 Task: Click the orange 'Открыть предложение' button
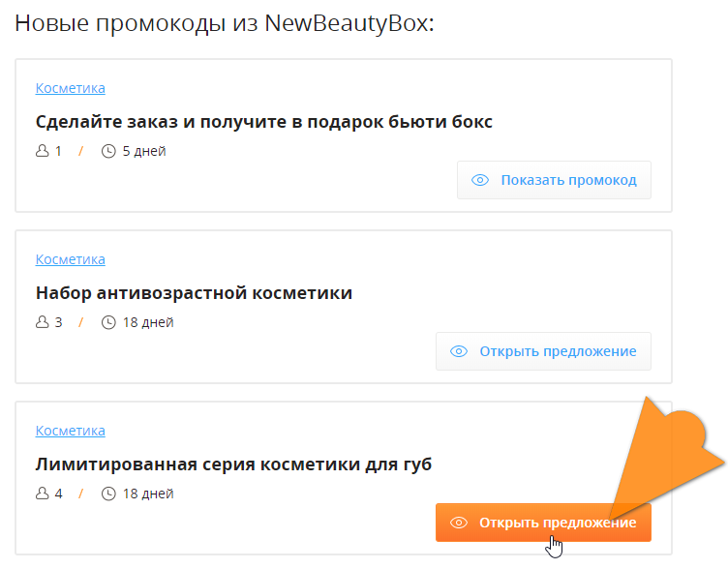coord(543,523)
